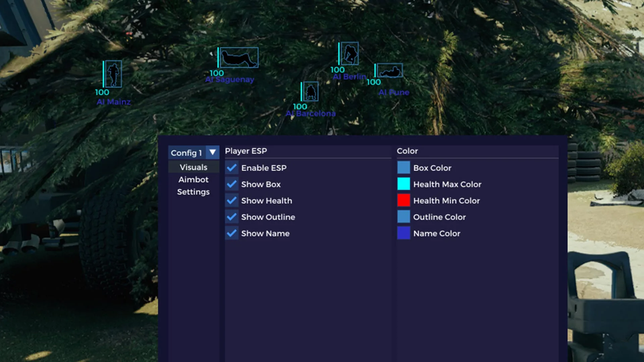
Task: Select the Visuals tab
Action: 194,167
